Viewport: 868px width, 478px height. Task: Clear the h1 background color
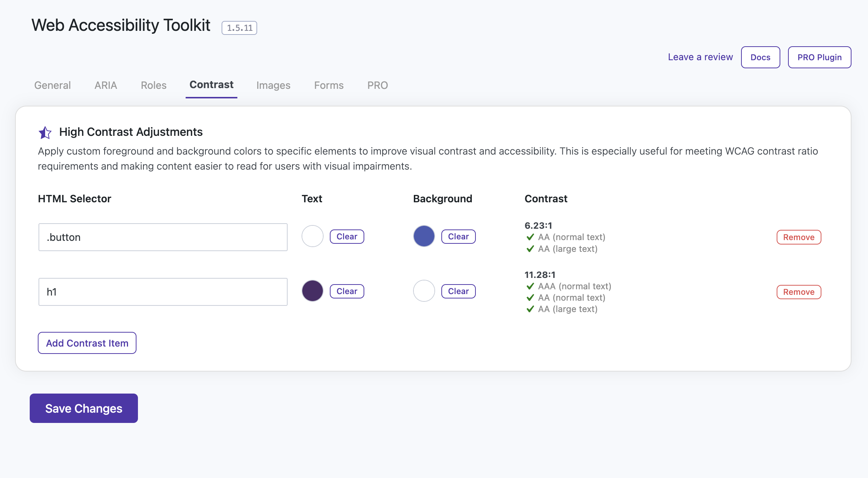point(458,291)
